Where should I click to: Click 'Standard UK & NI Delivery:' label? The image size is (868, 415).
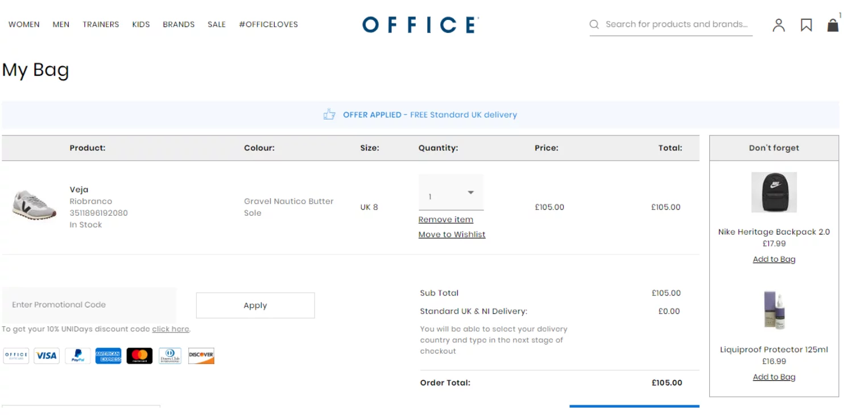474,311
